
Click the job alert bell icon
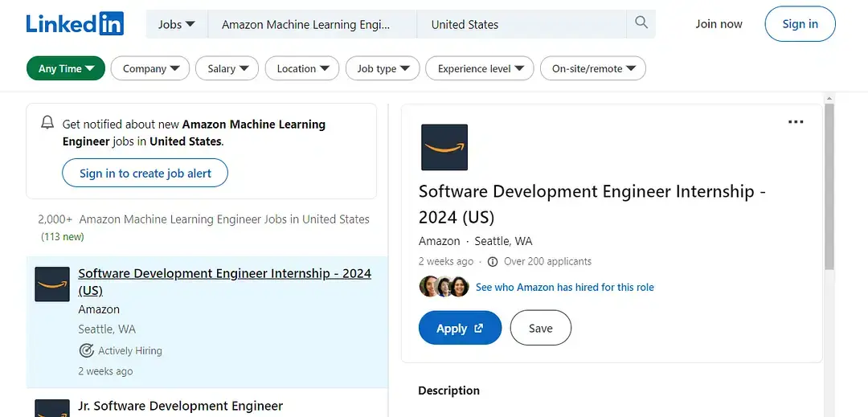point(47,122)
